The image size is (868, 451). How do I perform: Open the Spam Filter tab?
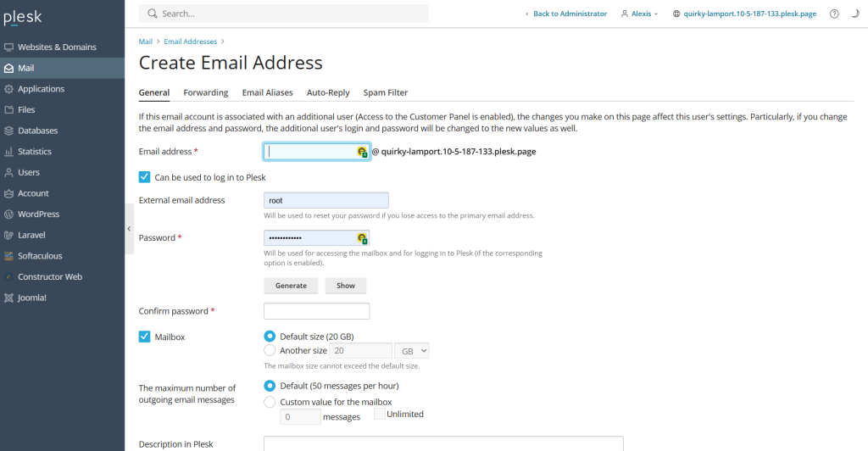386,92
